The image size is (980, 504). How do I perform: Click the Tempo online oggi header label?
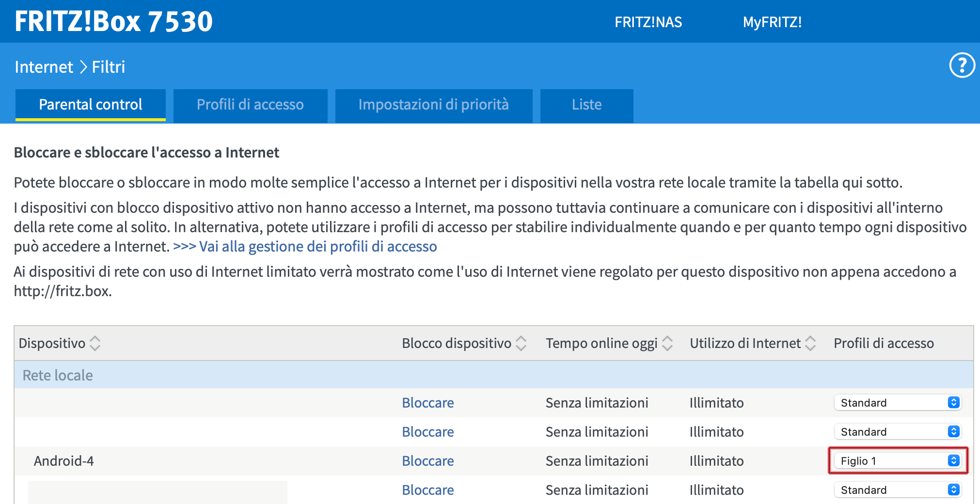pyautogui.click(x=601, y=343)
